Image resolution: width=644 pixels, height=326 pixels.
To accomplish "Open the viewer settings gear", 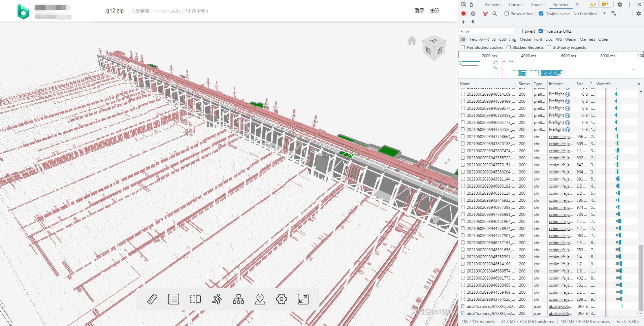I will pyautogui.click(x=281, y=299).
